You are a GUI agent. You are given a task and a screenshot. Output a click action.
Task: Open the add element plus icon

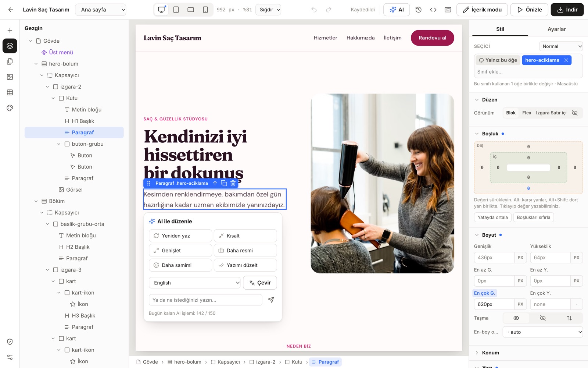10,30
